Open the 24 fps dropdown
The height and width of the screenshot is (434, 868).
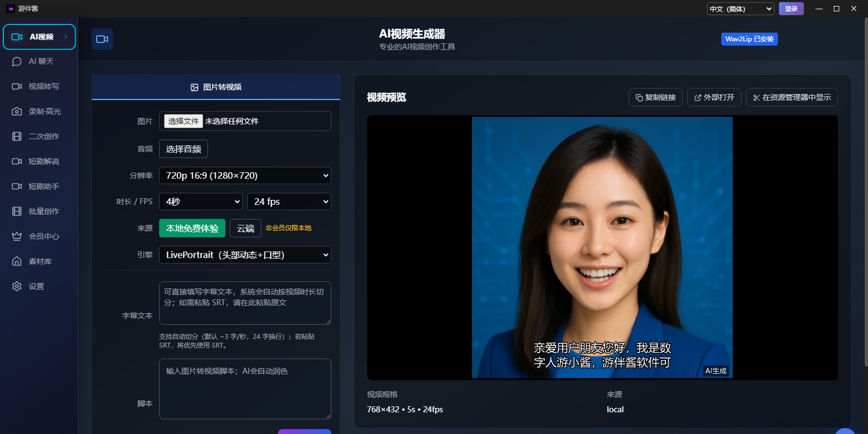coord(288,202)
